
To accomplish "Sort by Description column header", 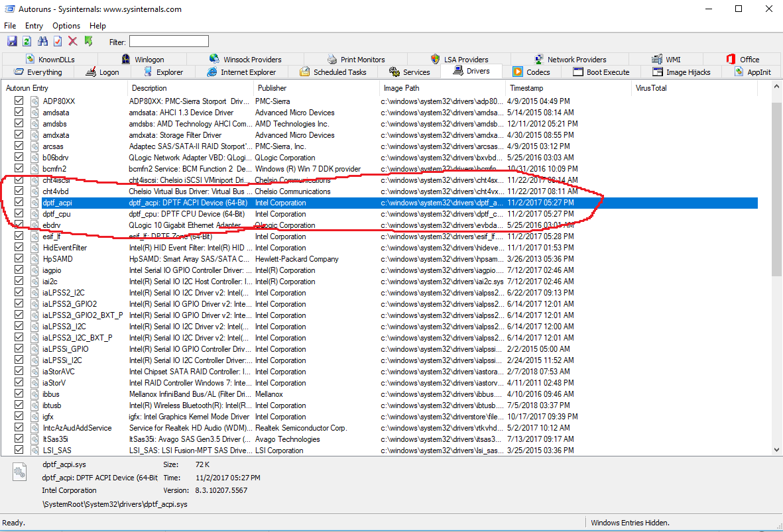I will [191, 88].
